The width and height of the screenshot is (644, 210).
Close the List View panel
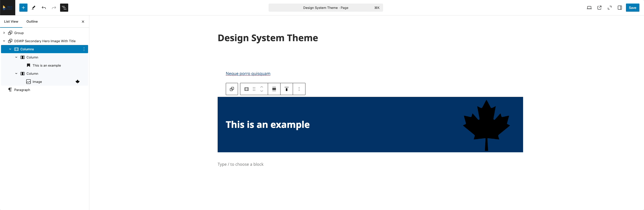point(83,22)
